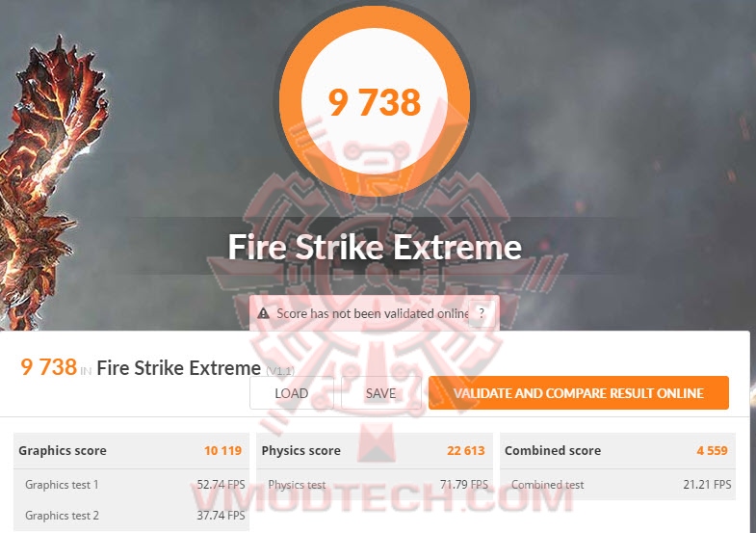Viewport: 756px width, 533px height.
Task: Select the Combined score value 4 559
Action: click(712, 450)
